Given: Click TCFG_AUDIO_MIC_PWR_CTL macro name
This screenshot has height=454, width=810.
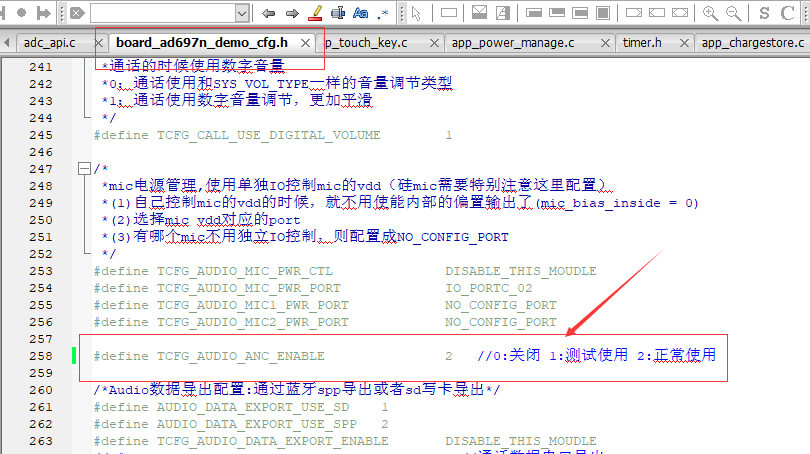Looking at the screenshot, I should [245, 271].
